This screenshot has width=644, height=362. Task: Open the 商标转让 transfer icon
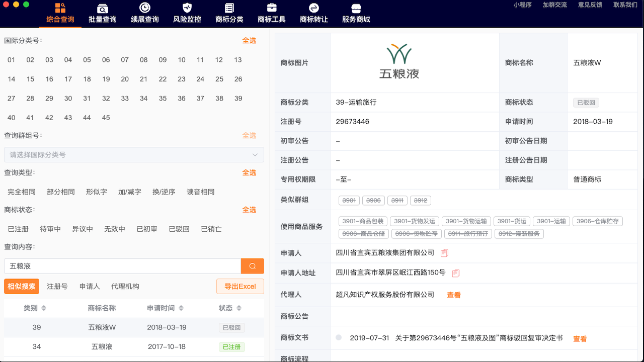(313, 9)
